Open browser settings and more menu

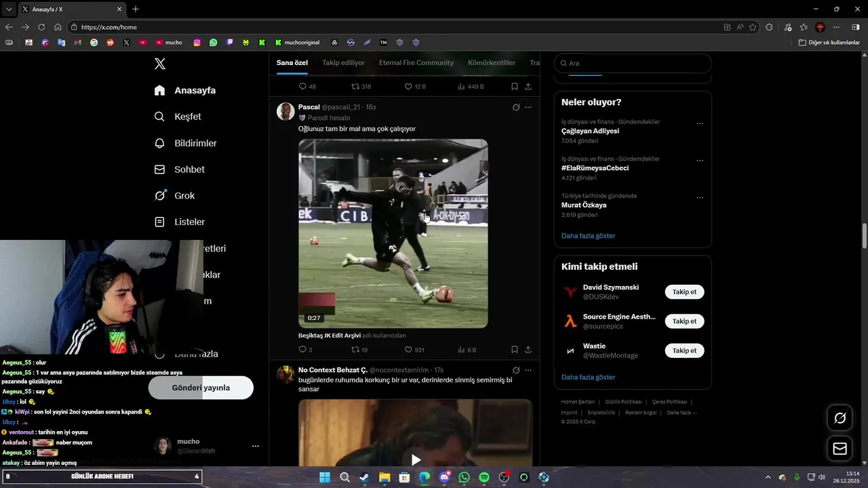click(x=836, y=27)
